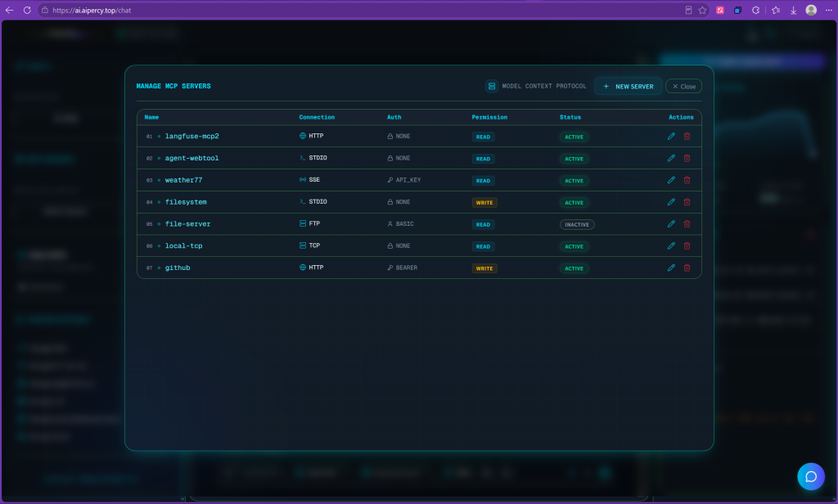Delete the github server

tap(687, 268)
